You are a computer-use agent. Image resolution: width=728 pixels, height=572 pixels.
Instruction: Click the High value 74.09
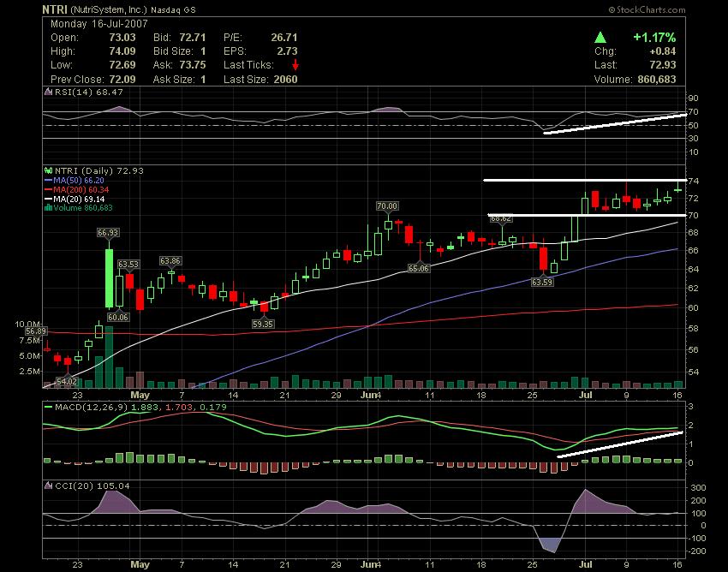(122, 51)
